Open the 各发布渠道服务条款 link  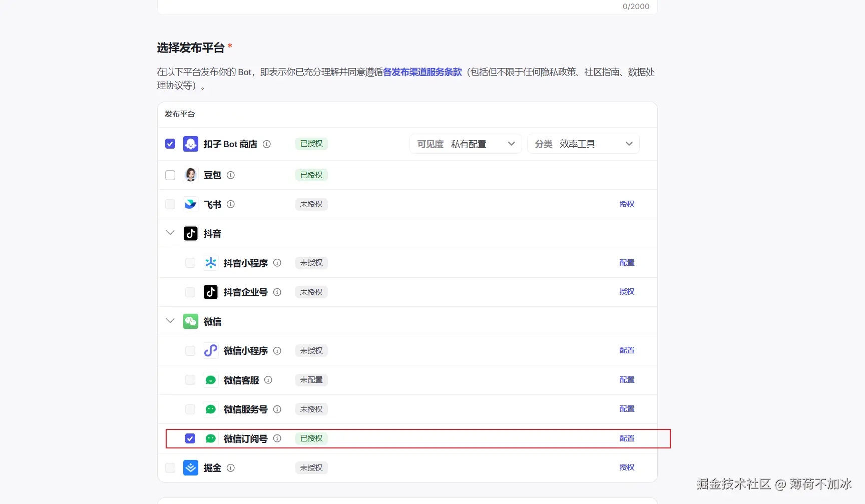point(422,72)
